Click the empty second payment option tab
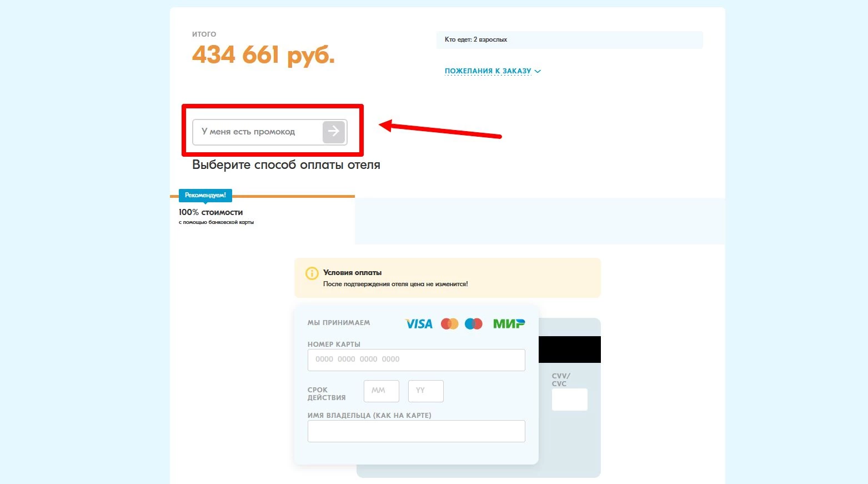Image resolution: width=868 pixels, height=484 pixels. click(540, 221)
